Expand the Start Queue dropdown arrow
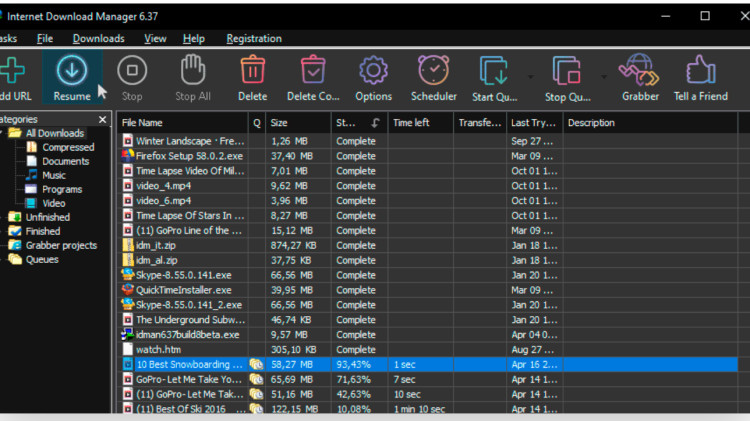 530,77
